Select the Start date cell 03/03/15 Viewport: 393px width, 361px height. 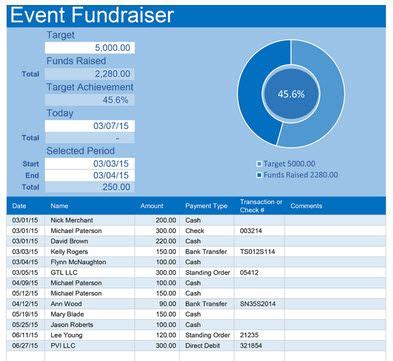pyautogui.click(x=90, y=164)
